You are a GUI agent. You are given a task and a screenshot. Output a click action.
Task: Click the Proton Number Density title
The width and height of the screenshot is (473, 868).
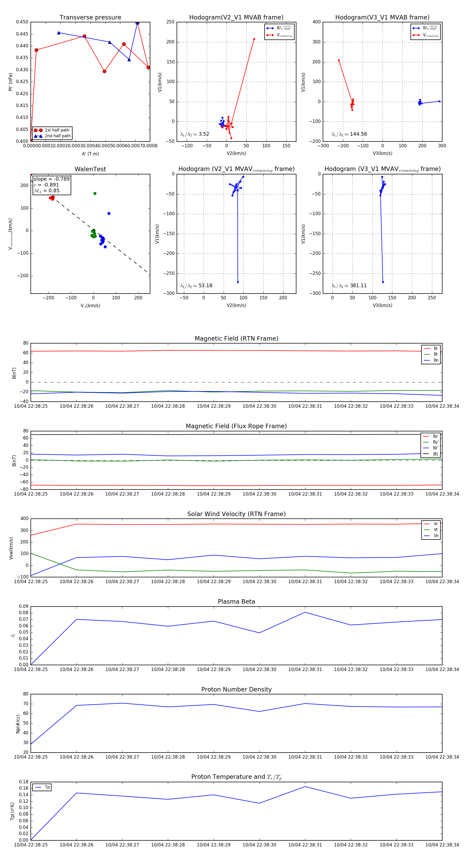coord(236,689)
